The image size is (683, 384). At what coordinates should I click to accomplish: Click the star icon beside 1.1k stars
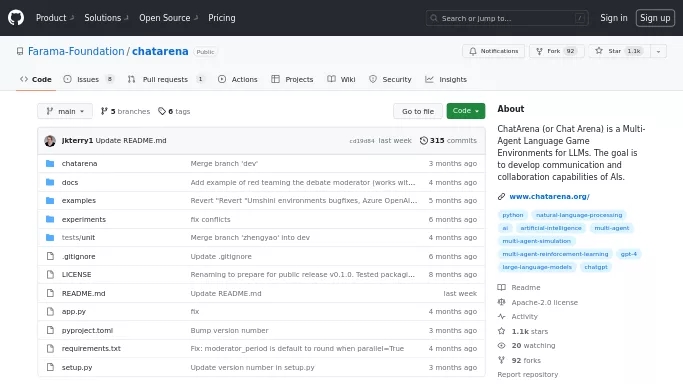pos(502,331)
